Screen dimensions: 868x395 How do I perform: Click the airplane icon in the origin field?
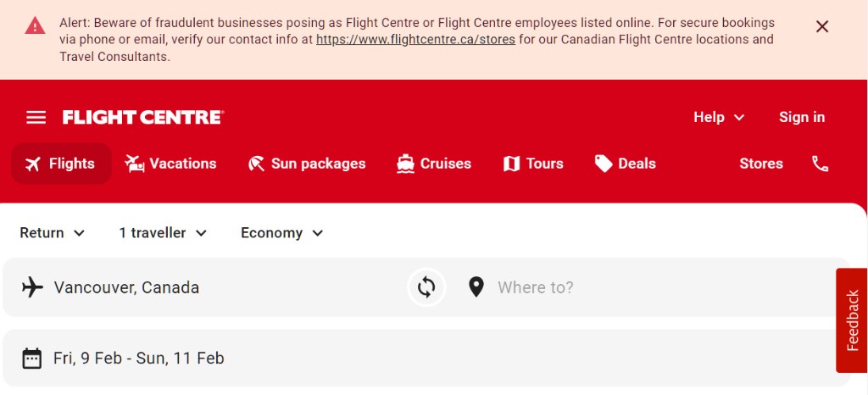(32, 287)
